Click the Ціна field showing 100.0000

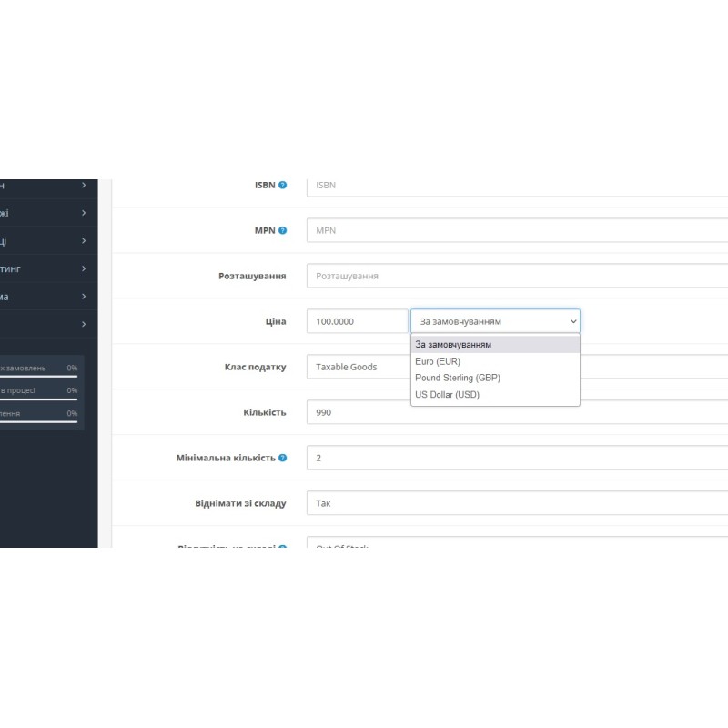click(x=357, y=321)
